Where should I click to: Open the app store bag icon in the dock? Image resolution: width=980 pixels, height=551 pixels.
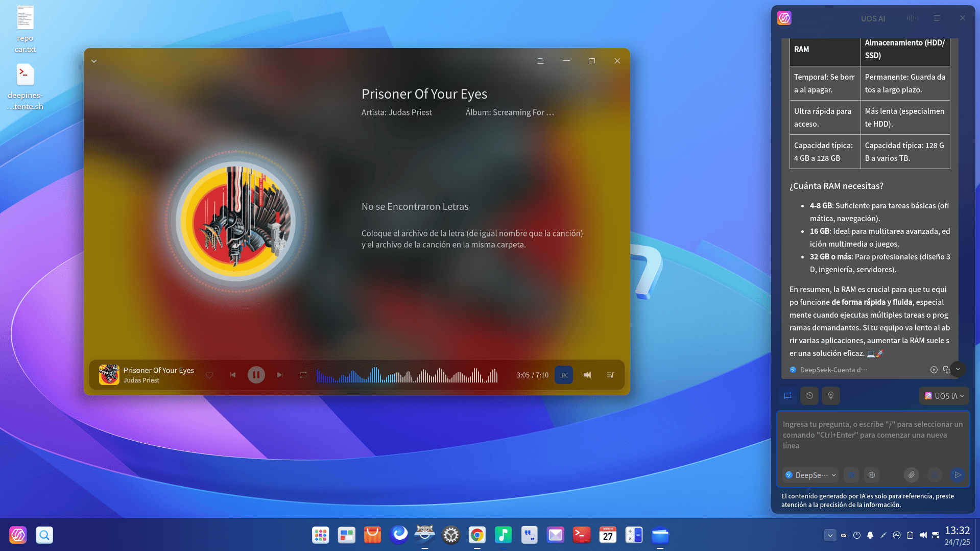point(373,535)
